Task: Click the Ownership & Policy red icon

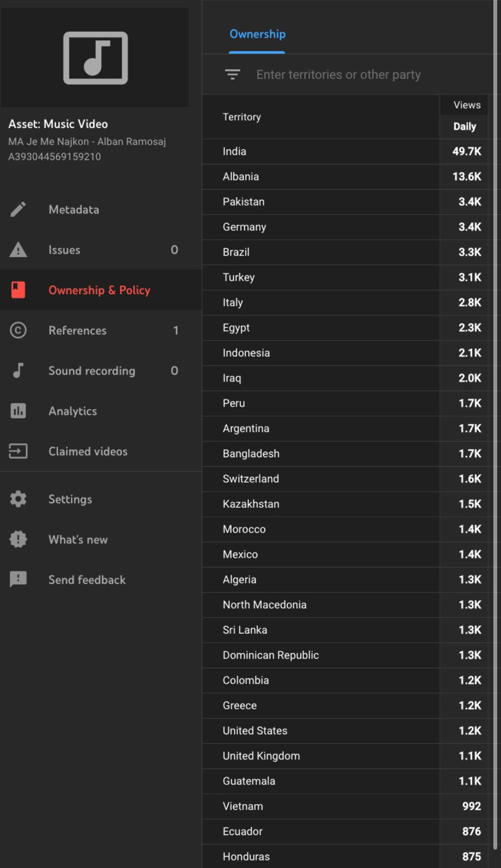Action: [x=18, y=290]
